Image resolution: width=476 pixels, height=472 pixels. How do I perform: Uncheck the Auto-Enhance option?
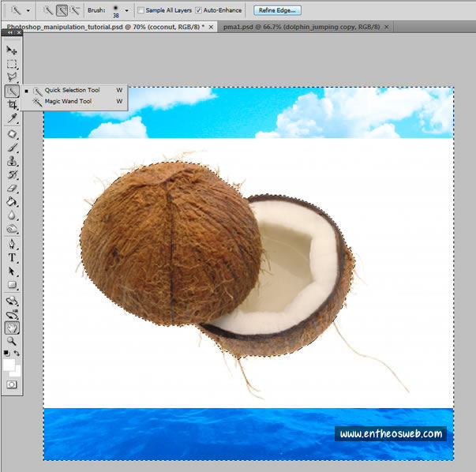pyautogui.click(x=198, y=10)
